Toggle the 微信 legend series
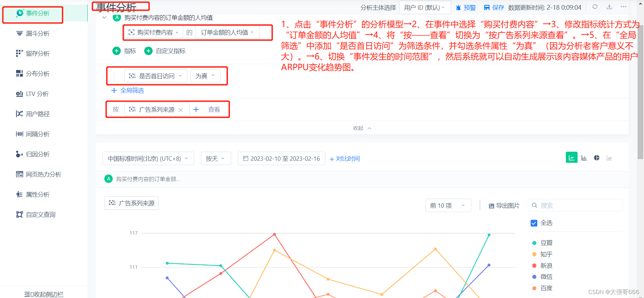 (542, 277)
